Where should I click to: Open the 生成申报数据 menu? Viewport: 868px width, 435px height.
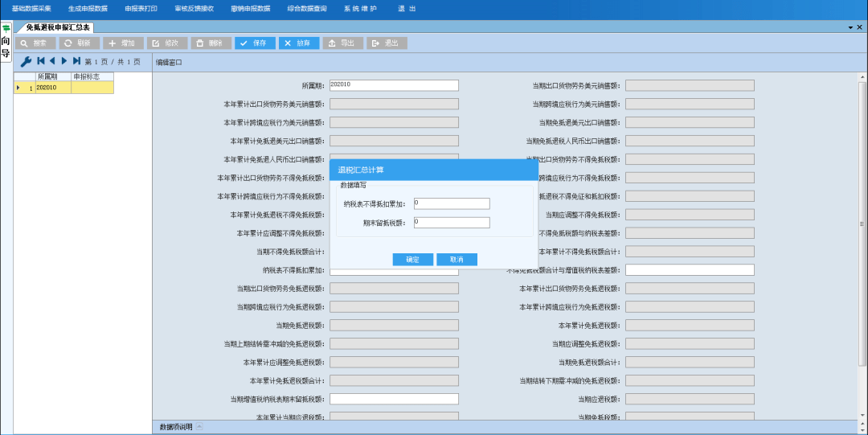(x=88, y=8)
